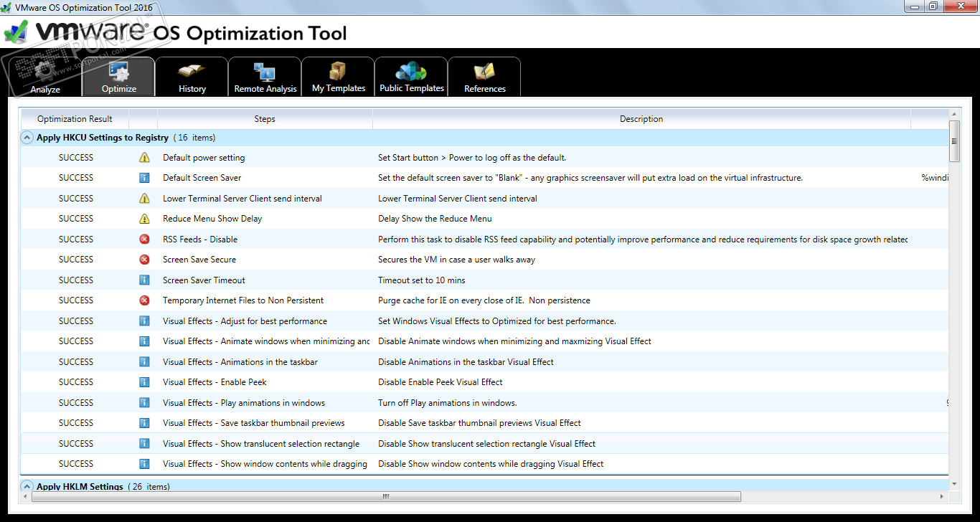
Task: Select 'Delay Show the Reduce Menu' description
Action: [x=435, y=219]
